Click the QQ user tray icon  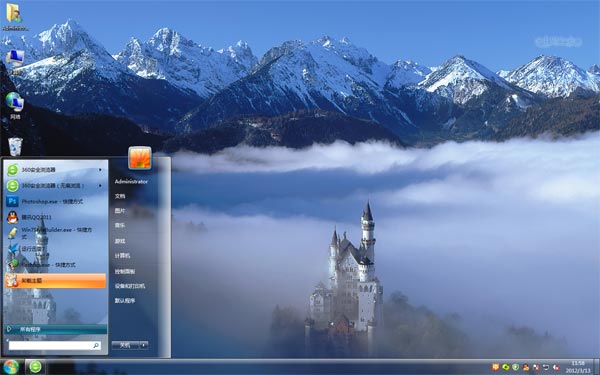point(526,367)
